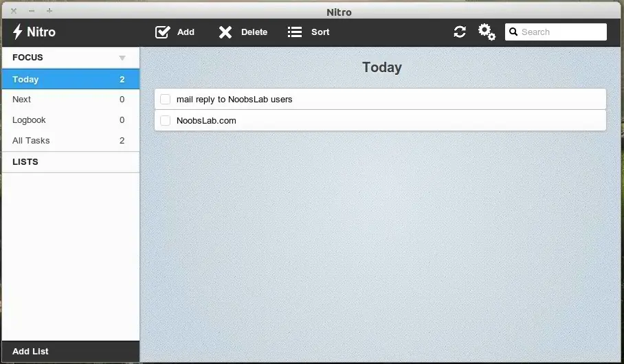Click the Delete label in toolbar
Image resolution: width=624 pixels, height=364 pixels.
point(254,32)
